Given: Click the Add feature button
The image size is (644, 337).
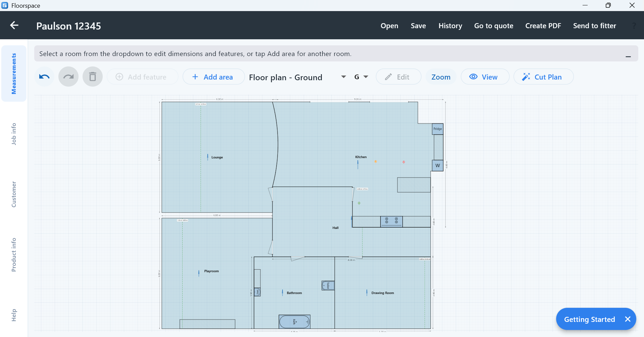Looking at the screenshot, I should [142, 77].
